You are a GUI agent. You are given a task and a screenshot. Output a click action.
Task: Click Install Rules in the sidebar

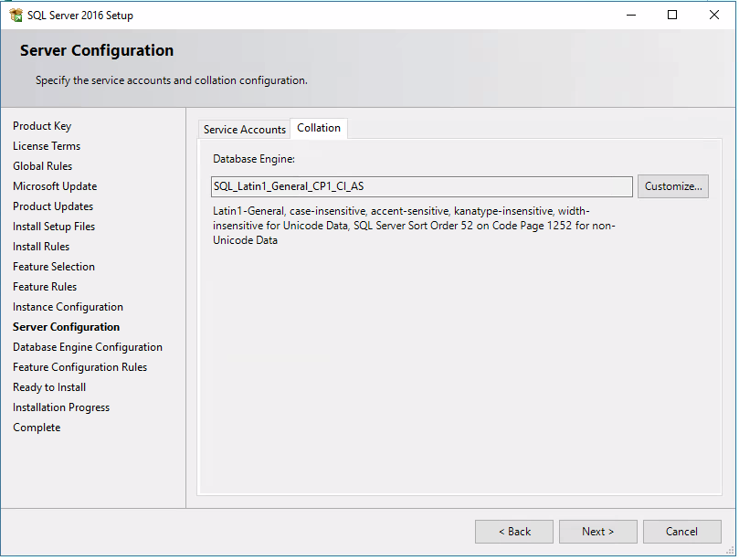coord(40,247)
